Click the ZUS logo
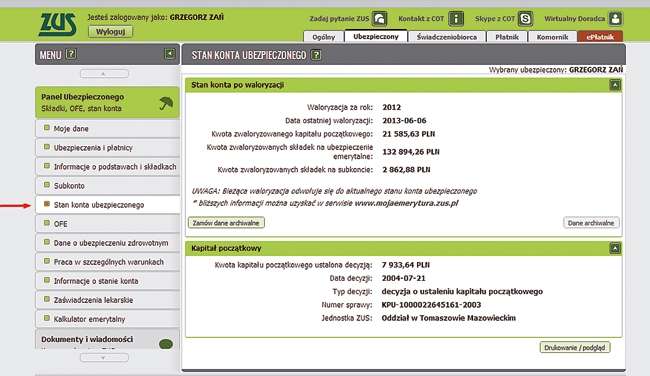The height and width of the screenshot is (376, 650). tap(58, 24)
